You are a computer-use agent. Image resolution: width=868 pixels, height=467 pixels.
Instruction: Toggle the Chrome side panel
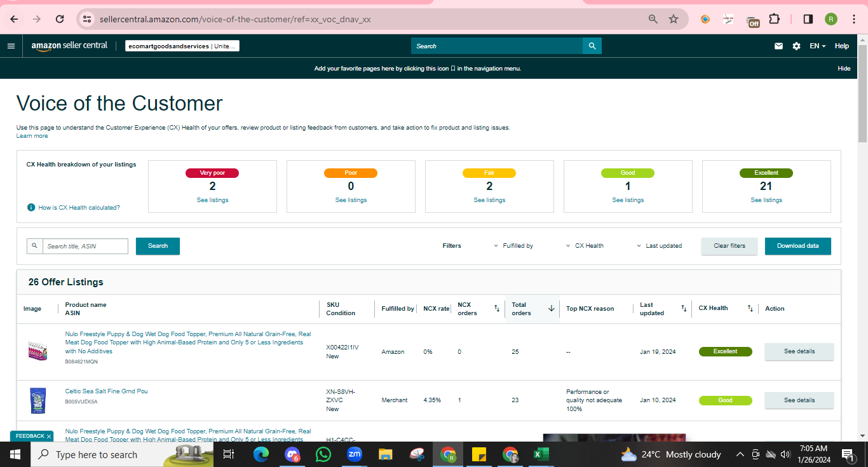(x=808, y=19)
